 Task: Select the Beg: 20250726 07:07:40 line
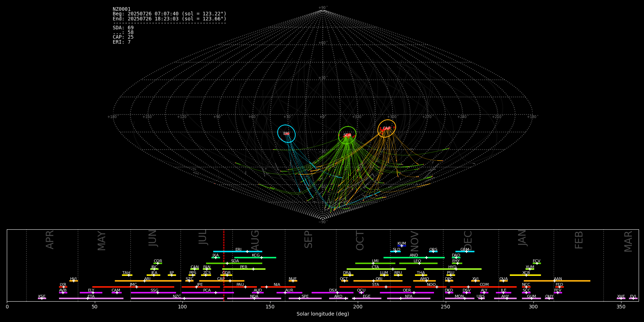170,14
